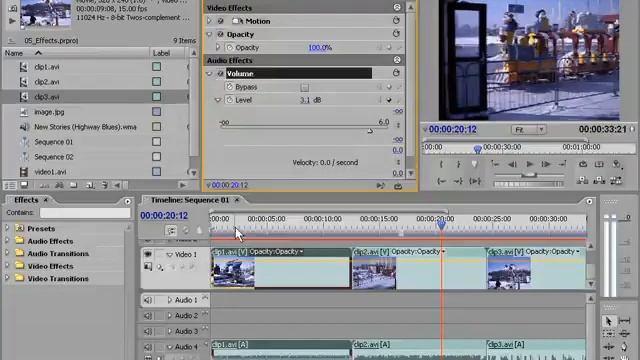Switch Project panel to Icon view
640x360 pixels.
click(24, 185)
